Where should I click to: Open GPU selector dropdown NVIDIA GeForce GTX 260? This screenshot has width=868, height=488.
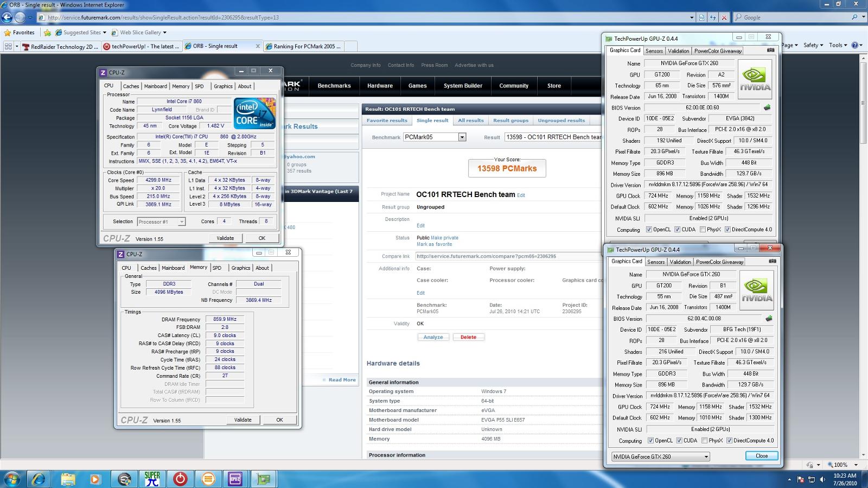pyautogui.click(x=660, y=457)
